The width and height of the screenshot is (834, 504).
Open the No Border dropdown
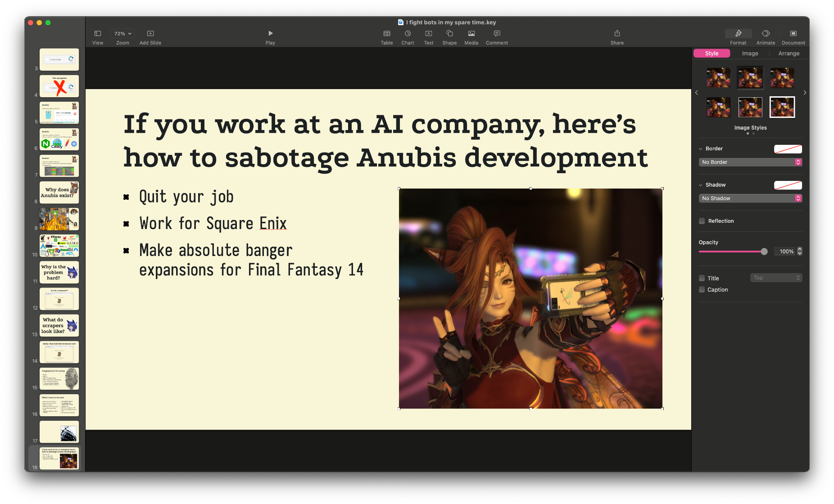click(750, 162)
